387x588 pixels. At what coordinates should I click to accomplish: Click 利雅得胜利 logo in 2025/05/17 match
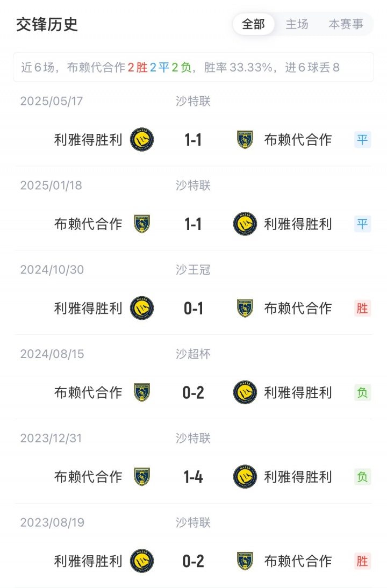pos(142,140)
